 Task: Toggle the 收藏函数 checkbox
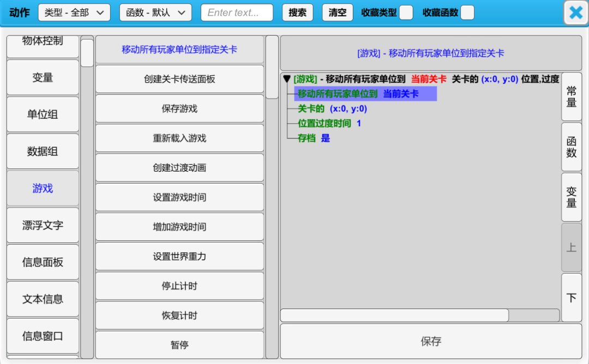tap(467, 13)
